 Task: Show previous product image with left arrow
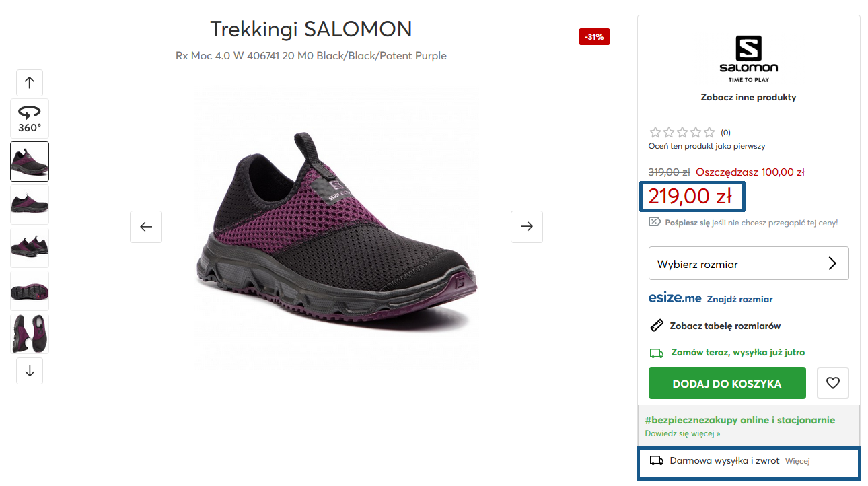tap(146, 227)
